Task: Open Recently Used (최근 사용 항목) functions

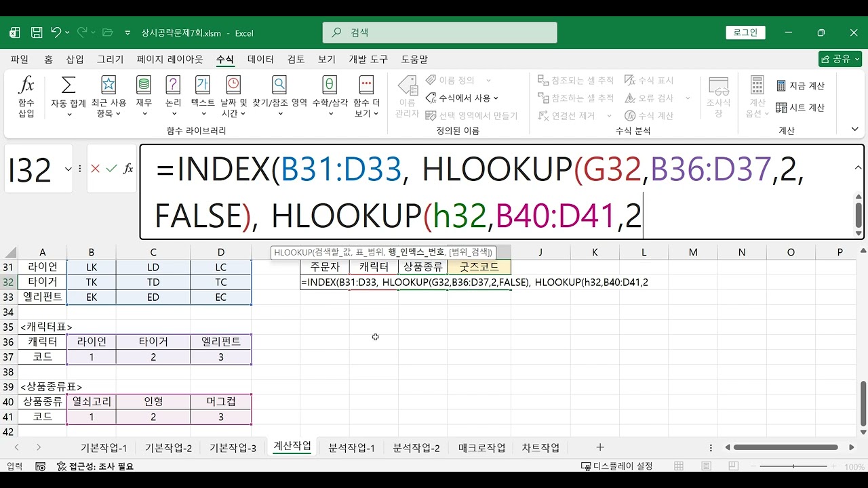Action: [108, 96]
